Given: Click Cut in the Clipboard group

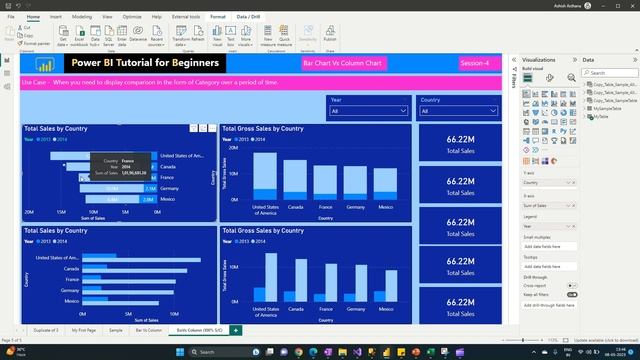Looking at the screenshot, I should (24, 27).
